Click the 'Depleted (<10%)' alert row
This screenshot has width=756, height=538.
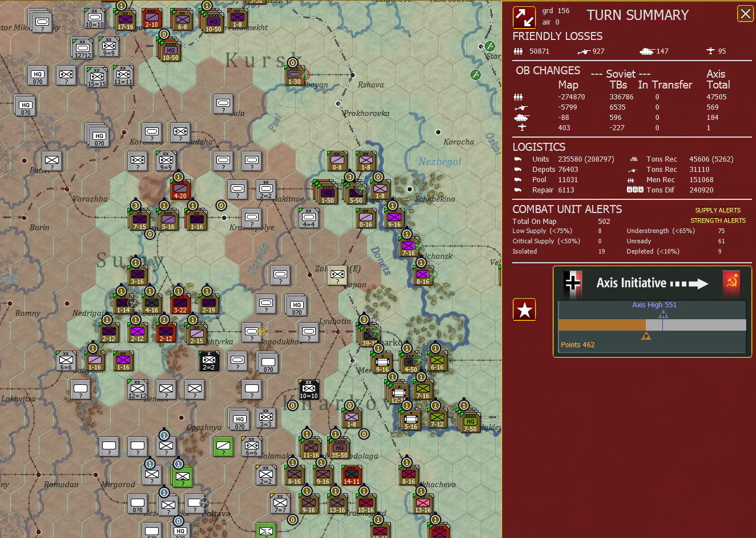(x=675, y=251)
